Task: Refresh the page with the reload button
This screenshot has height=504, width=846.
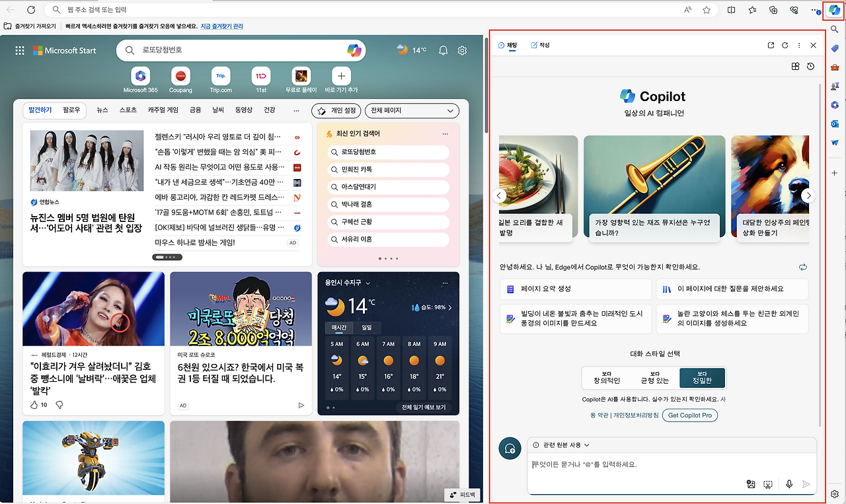Action: tap(31, 10)
